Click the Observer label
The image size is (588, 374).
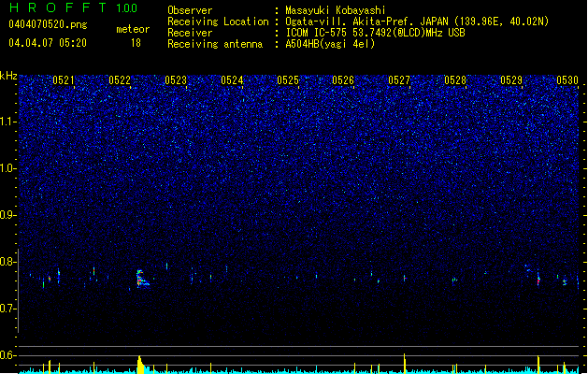pos(190,10)
